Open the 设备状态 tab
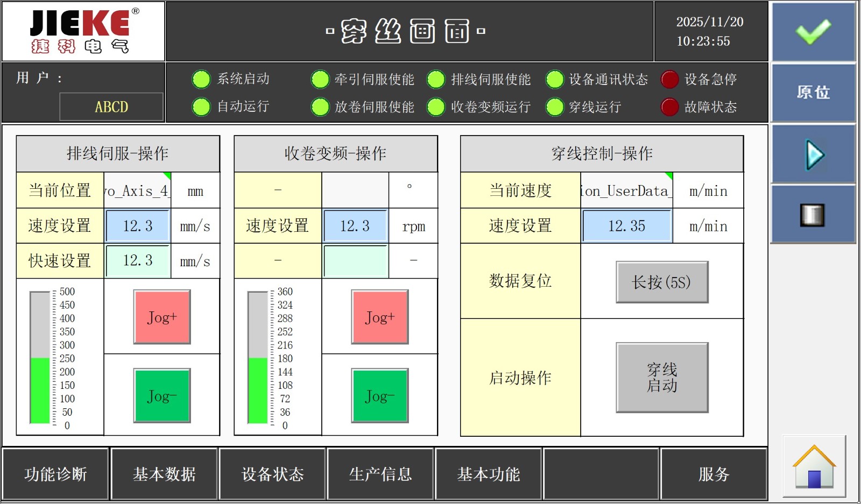The width and height of the screenshot is (861, 504). tap(272, 474)
